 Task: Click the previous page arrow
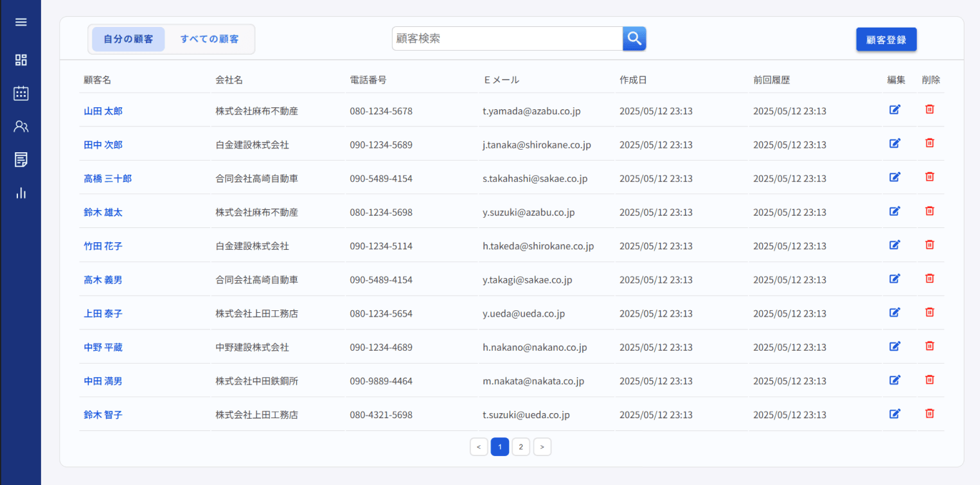(479, 447)
